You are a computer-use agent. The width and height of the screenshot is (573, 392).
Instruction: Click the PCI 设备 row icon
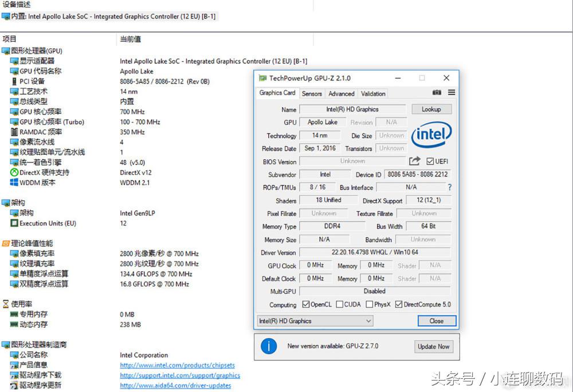(14, 81)
